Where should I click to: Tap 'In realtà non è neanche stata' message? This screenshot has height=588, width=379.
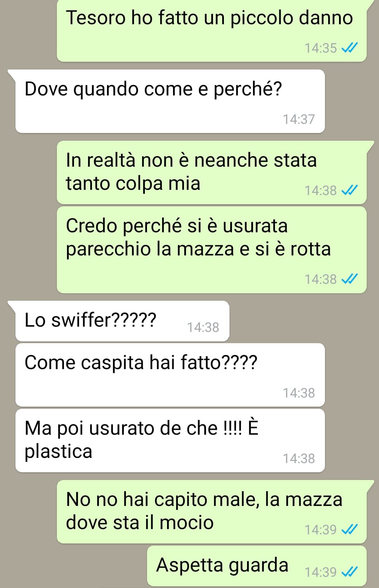tap(212, 173)
